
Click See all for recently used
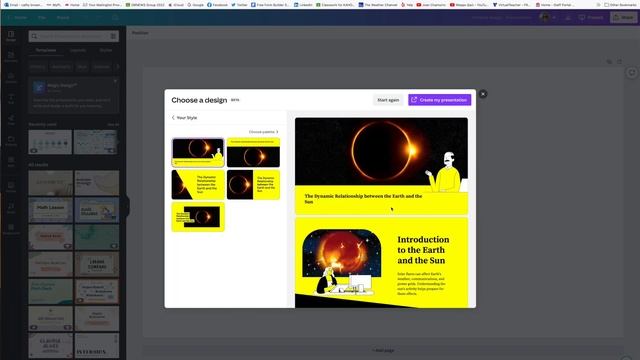point(113,124)
